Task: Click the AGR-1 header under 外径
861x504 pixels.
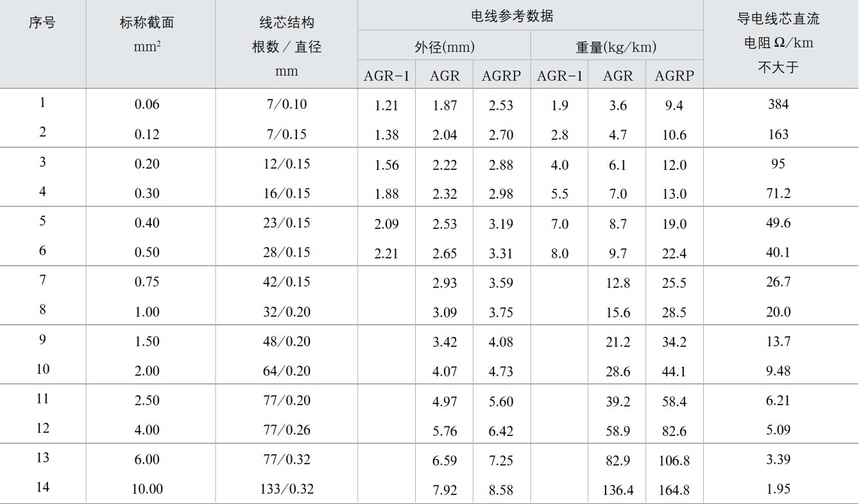Action: [x=386, y=76]
